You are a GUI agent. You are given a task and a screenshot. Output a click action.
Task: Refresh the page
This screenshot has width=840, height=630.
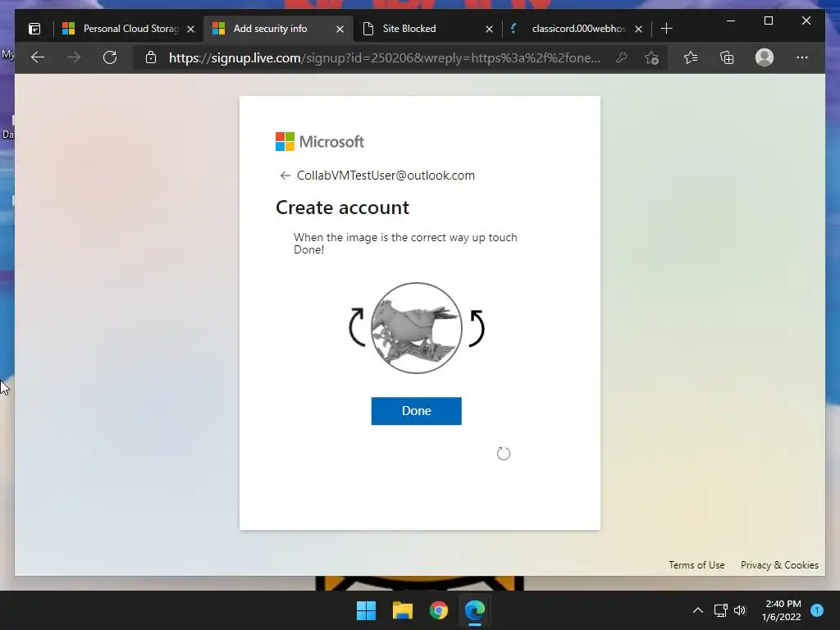110,57
